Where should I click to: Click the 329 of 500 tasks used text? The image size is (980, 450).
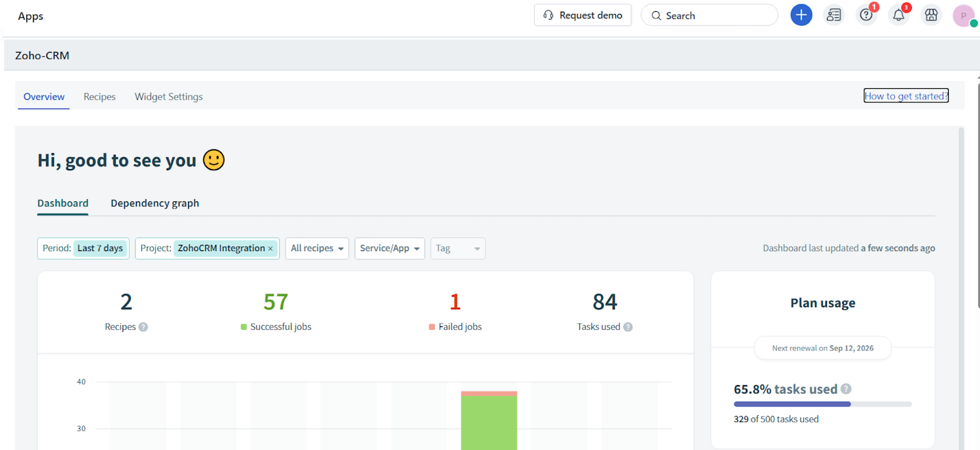point(776,419)
